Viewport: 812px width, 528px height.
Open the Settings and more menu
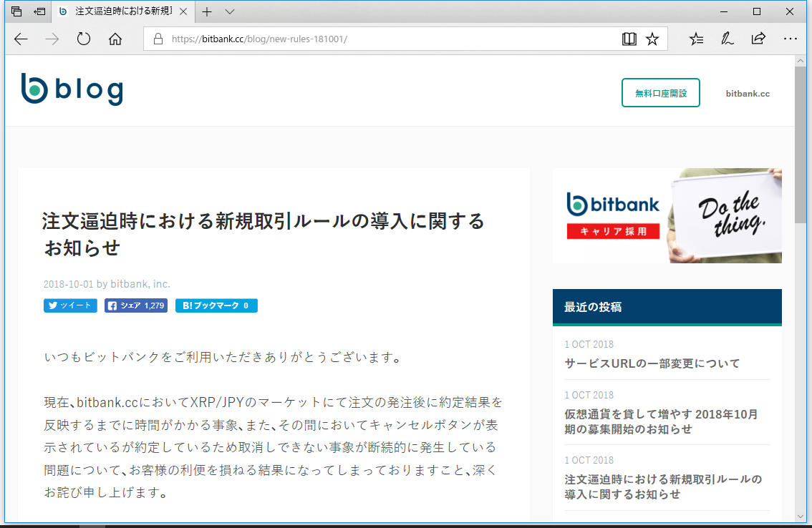[790, 39]
